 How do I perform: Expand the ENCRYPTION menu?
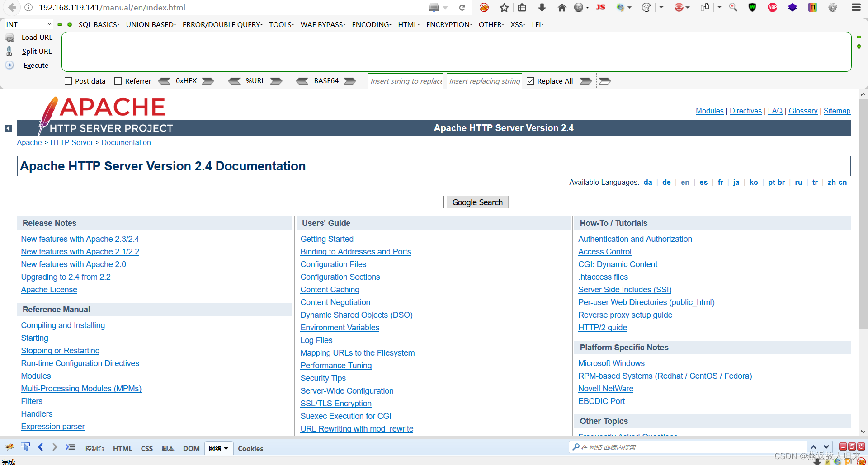coord(449,24)
